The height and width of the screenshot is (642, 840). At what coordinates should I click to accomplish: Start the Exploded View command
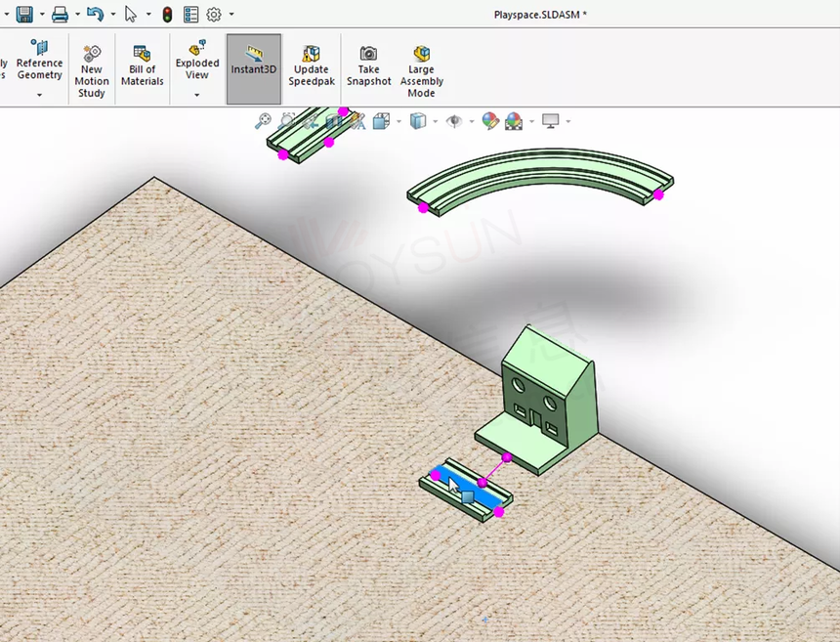pyautogui.click(x=197, y=60)
